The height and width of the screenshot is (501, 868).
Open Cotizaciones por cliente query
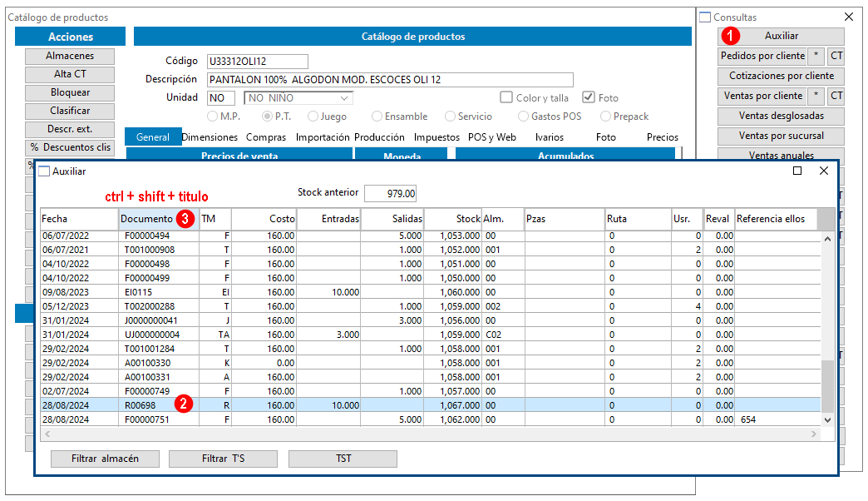tap(781, 76)
